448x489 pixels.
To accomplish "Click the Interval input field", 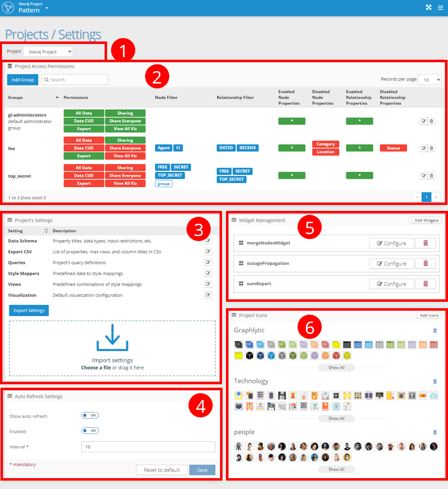I will [x=148, y=447].
